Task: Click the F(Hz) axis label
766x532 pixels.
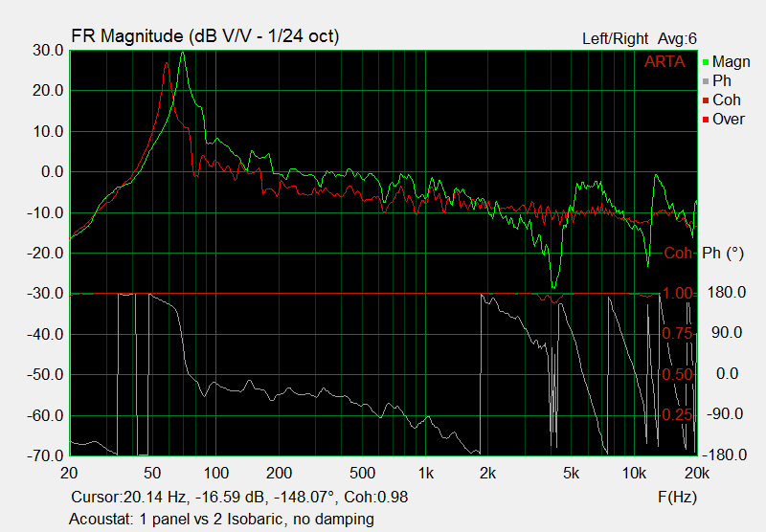Action: [x=677, y=497]
